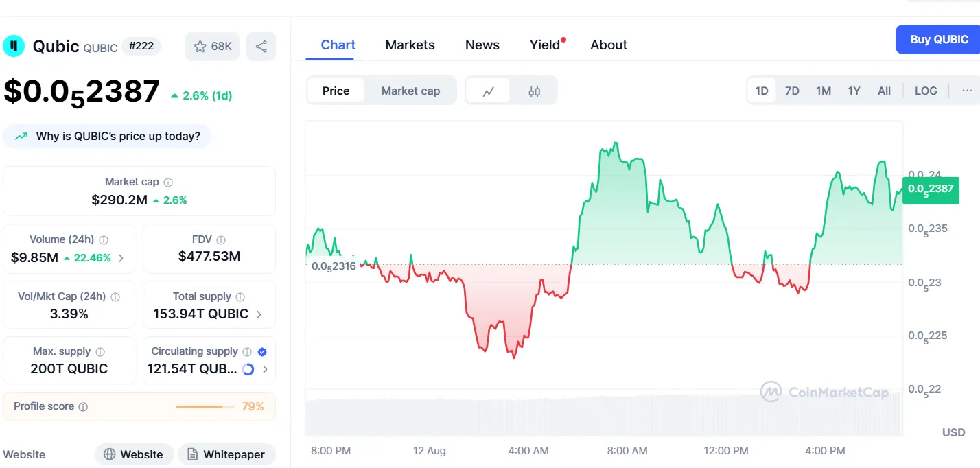Viewport: 980px width, 468px height.
Task: Open the three-dots chart options menu
Action: pyautogui.click(x=967, y=91)
